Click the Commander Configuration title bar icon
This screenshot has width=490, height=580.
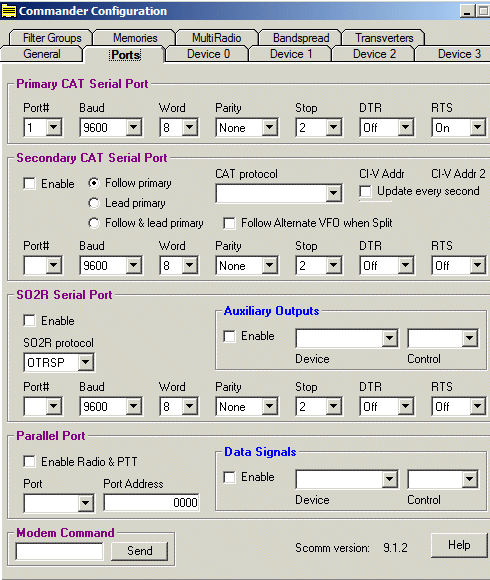pyautogui.click(x=9, y=10)
